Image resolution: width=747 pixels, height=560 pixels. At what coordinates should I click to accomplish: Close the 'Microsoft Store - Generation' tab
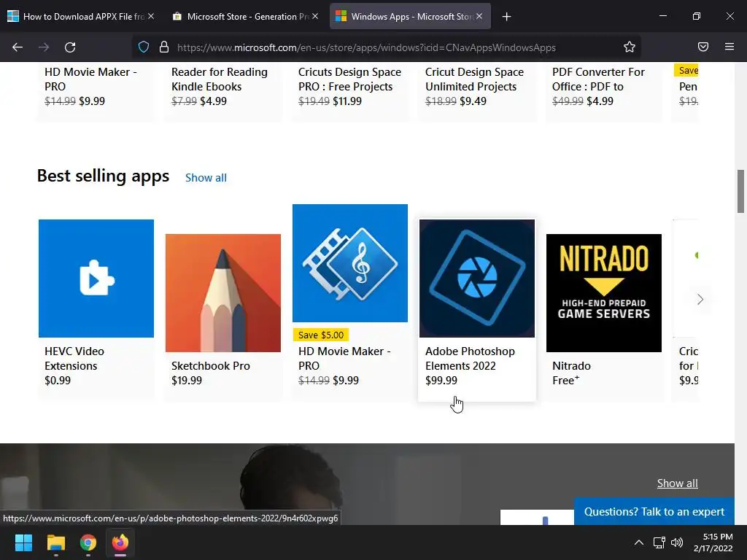[x=315, y=16]
